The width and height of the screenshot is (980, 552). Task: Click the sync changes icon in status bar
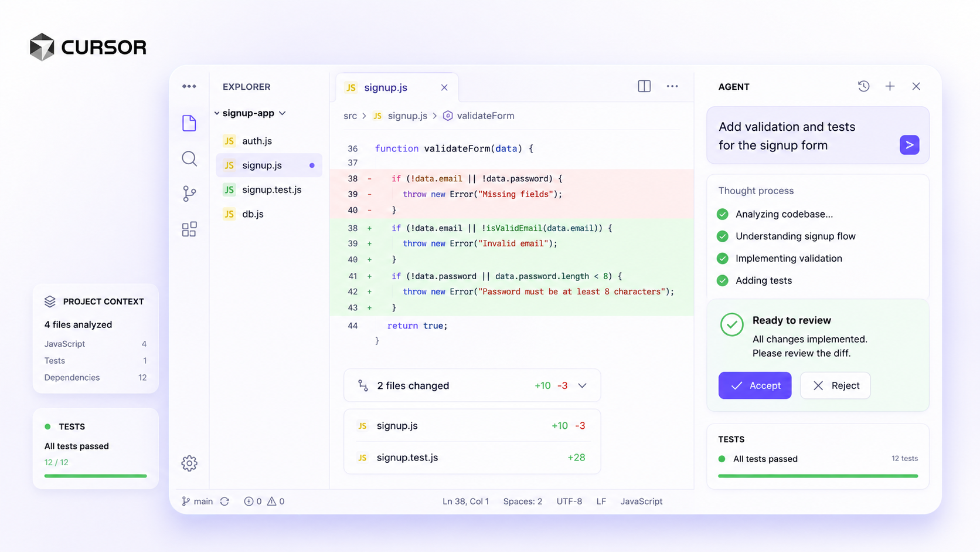click(x=224, y=502)
